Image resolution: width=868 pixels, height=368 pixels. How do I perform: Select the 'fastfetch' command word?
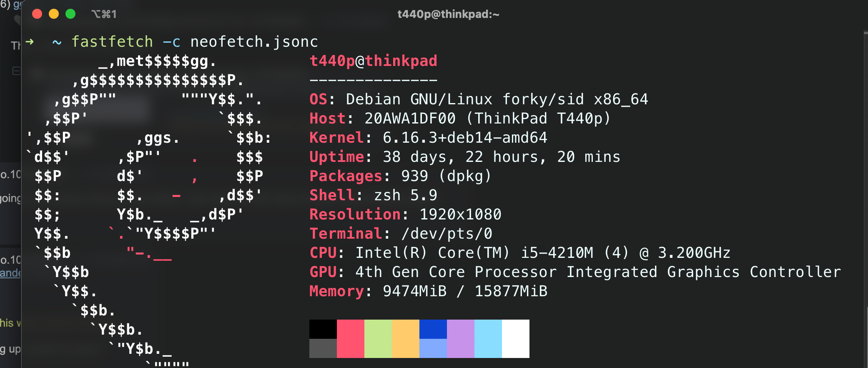click(x=112, y=42)
